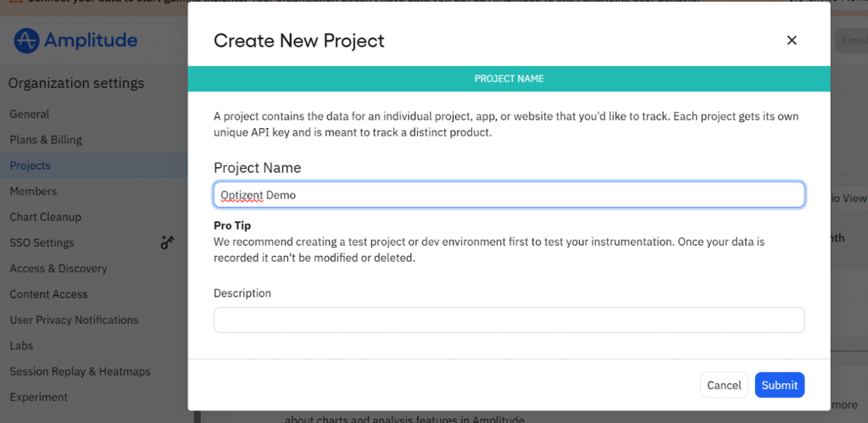Open SSO Settings
The height and width of the screenshot is (423, 868).
click(x=42, y=243)
